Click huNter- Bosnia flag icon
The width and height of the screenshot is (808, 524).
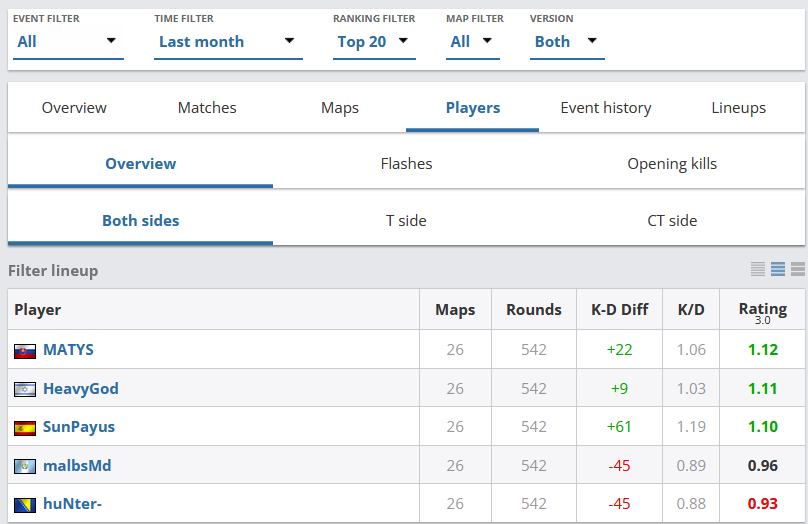(x=25, y=505)
